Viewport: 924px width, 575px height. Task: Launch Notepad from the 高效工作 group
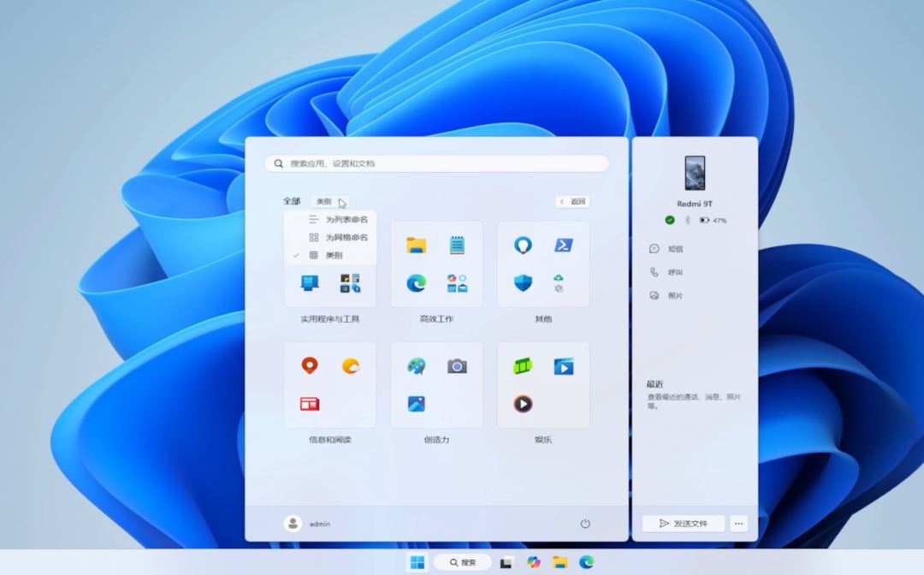tap(458, 246)
